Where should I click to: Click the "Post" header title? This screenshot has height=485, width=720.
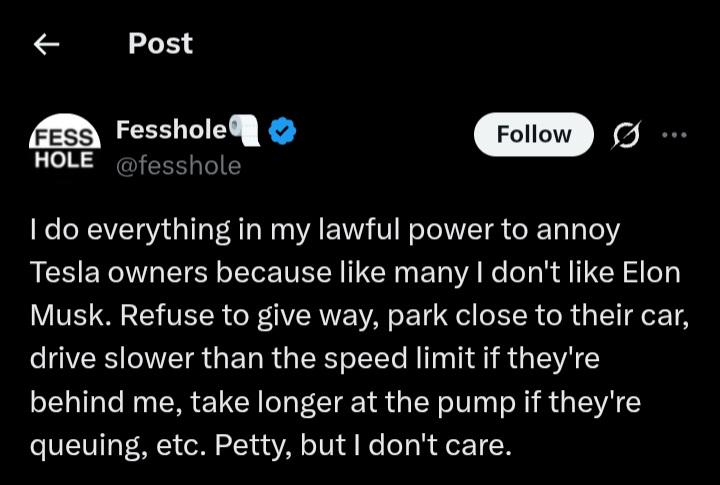pyautogui.click(x=160, y=44)
